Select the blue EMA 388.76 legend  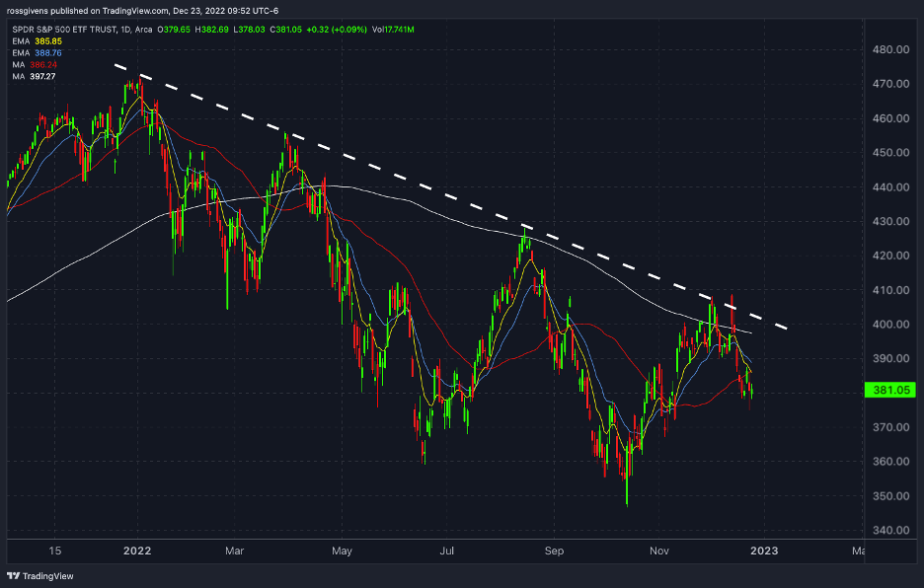click(38, 53)
